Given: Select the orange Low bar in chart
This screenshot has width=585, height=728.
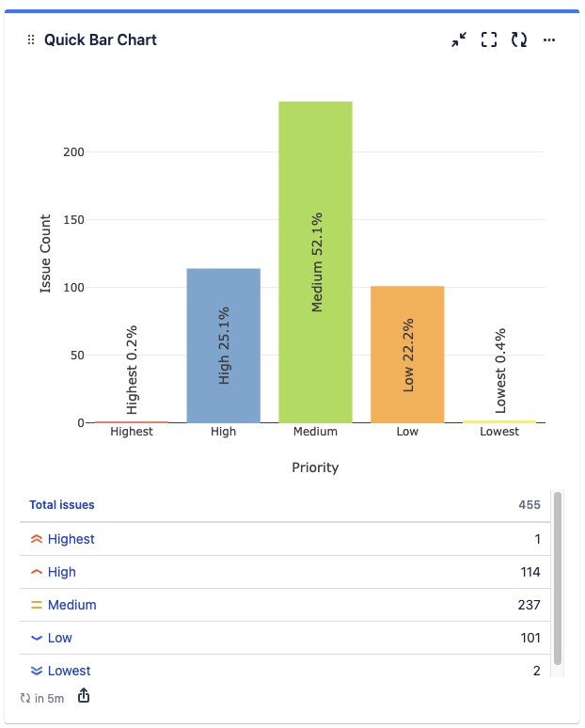Looking at the screenshot, I should point(407,354).
